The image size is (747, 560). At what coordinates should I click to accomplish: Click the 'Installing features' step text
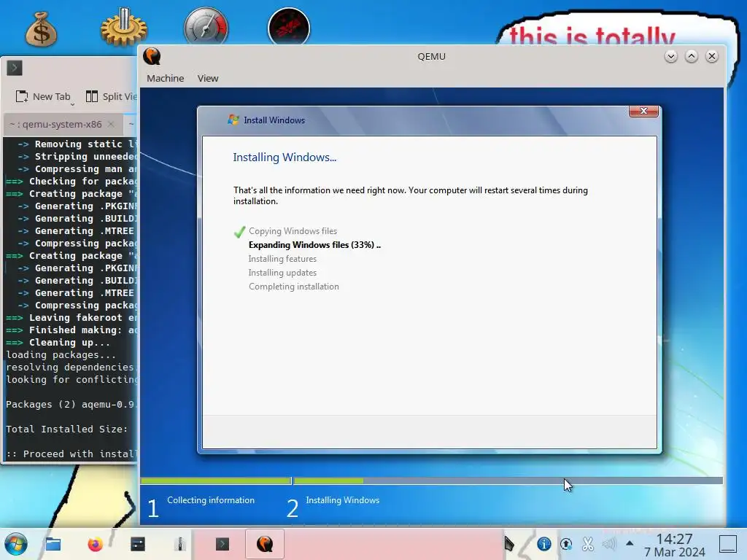282,259
